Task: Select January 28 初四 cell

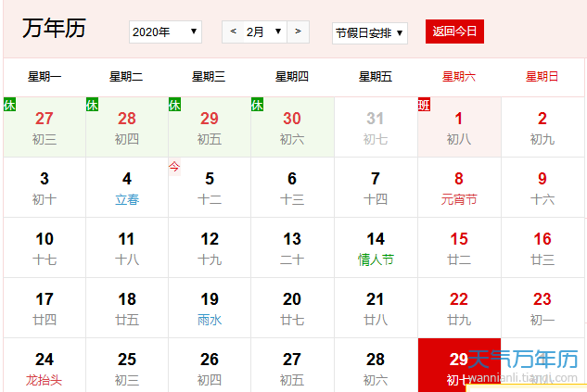Action: pyautogui.click(x=127, y=127)
